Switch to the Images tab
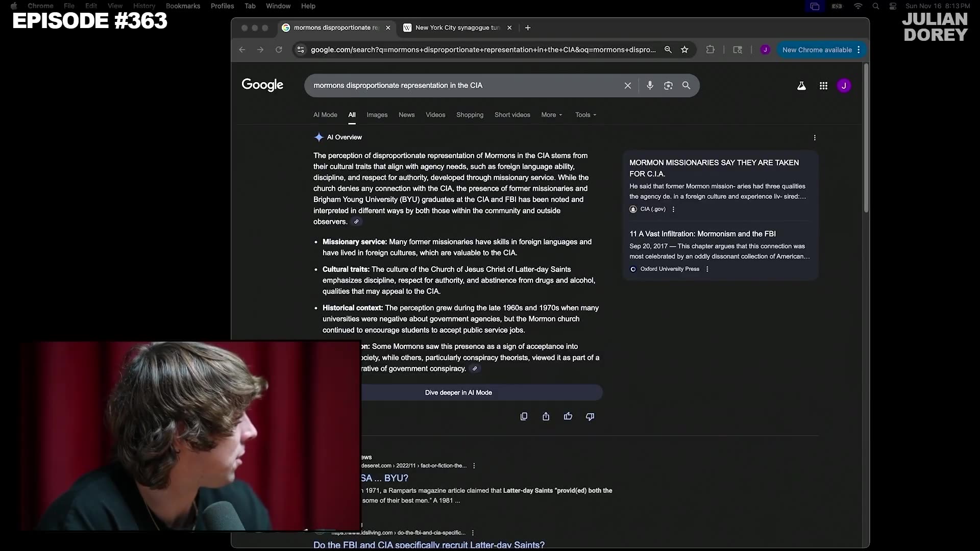Screen dimensions: 980x551 coord(377,115)
